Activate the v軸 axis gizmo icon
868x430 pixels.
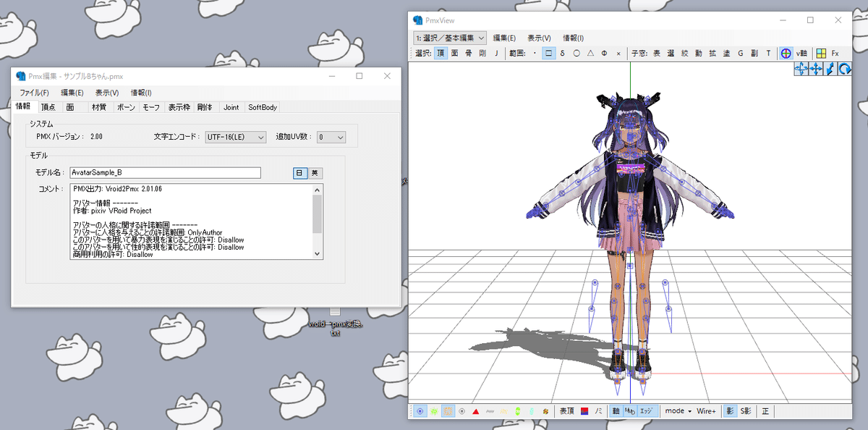[x=786, y=53]
